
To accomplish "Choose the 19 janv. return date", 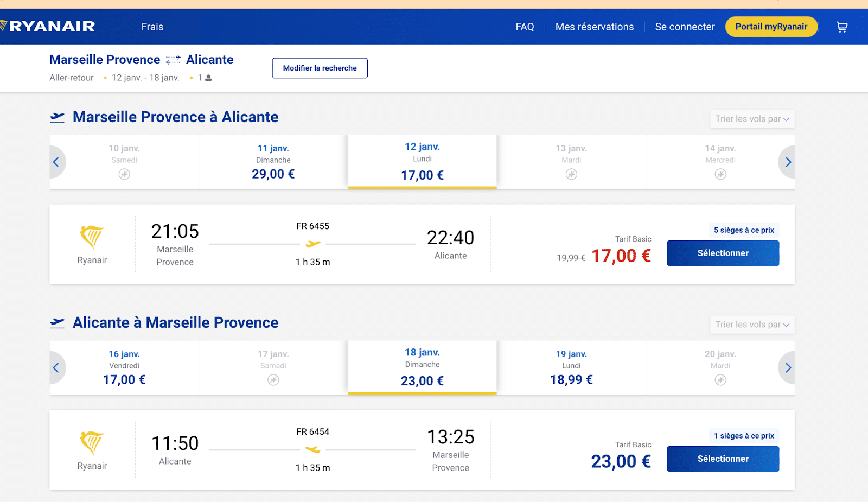I will 571,367.
